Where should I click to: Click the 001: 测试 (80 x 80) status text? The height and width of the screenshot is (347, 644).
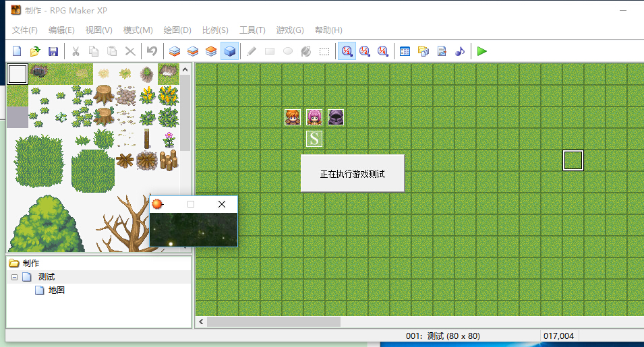pyautogui.click(x=443, y=336)
